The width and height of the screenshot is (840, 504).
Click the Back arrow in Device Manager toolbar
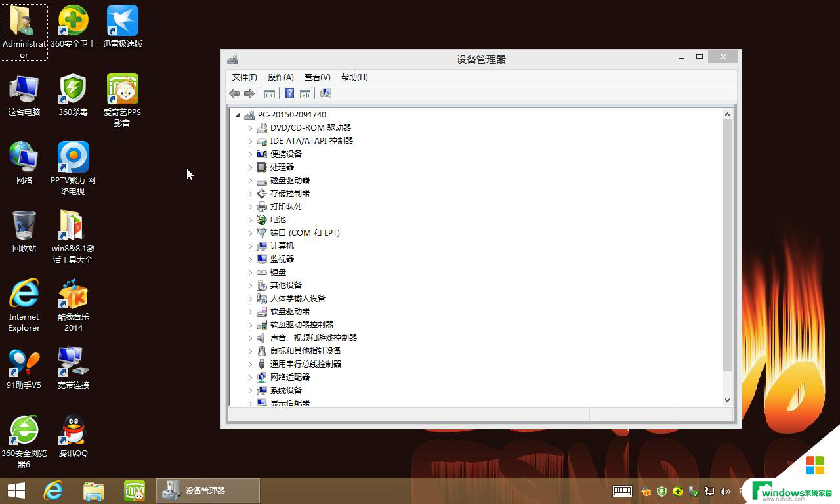(234, 94)
